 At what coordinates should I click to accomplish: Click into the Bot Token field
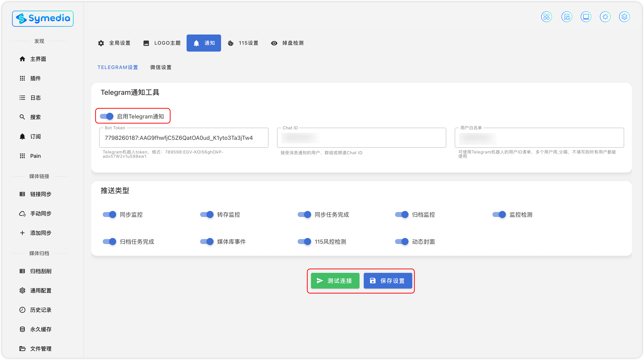coord(184,138)
